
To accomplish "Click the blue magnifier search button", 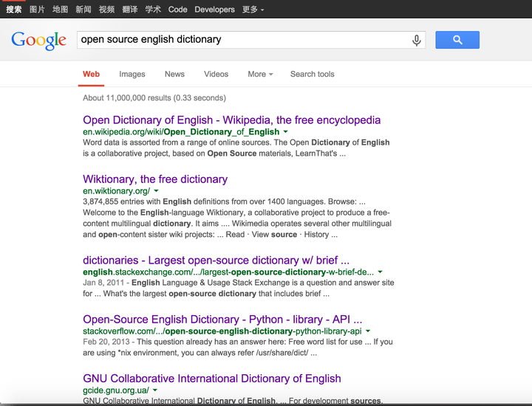I will [457, 40].
